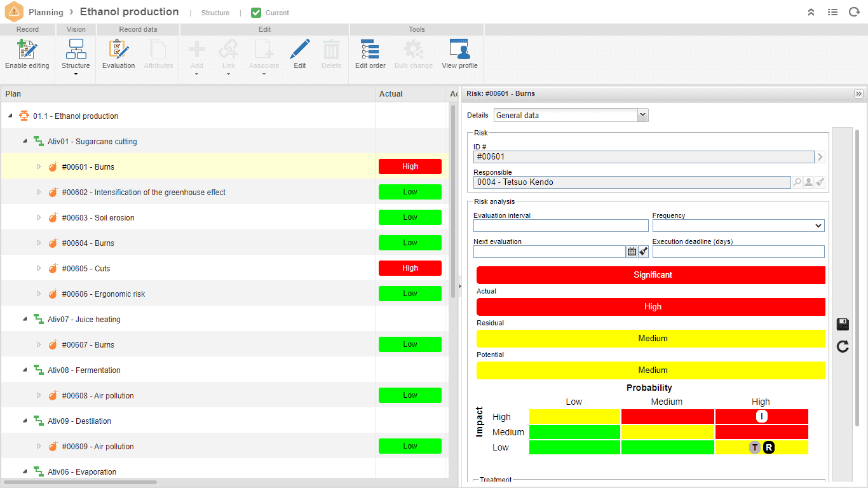Click red Actual High bar
The width and height of the screenshot is (868, 488).
651,307
